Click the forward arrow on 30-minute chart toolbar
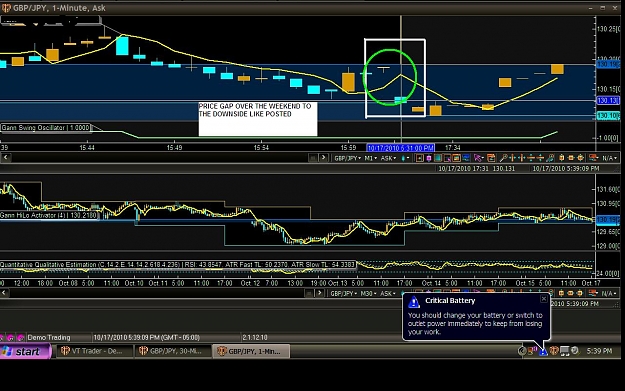625x391 pixels. click(x=319, y=293)
